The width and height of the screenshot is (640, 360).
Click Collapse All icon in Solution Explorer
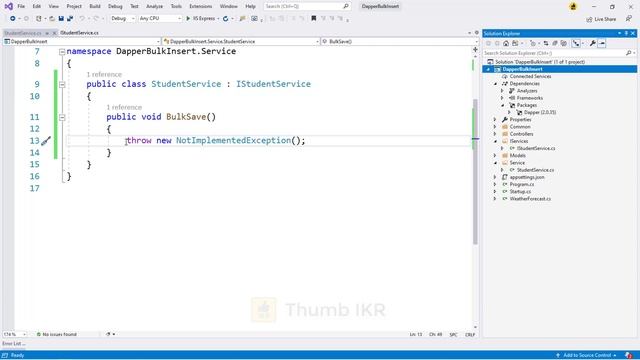coord(555,43)
